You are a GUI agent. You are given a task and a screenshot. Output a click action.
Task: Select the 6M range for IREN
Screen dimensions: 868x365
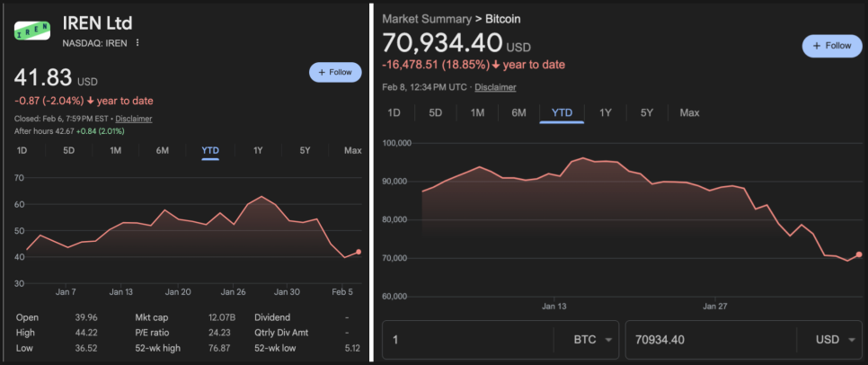click(x=163, y=150)
